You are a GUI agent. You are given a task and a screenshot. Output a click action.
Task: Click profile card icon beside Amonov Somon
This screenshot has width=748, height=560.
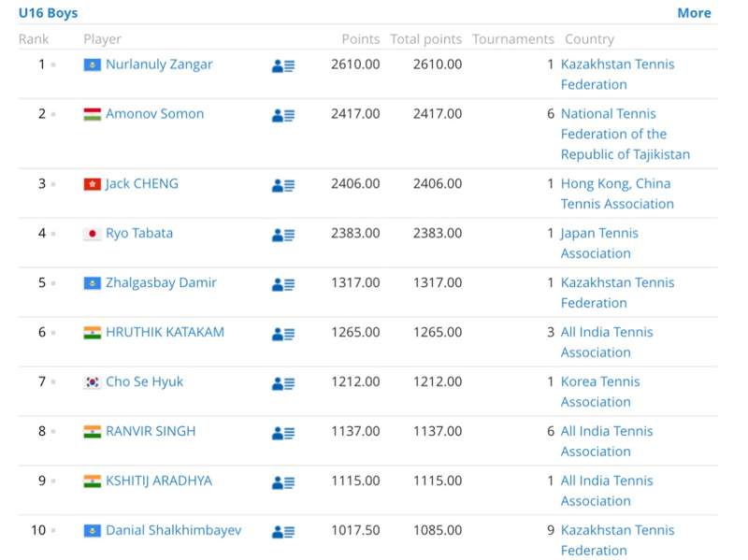pyautogui.click(x=283, y=115)
